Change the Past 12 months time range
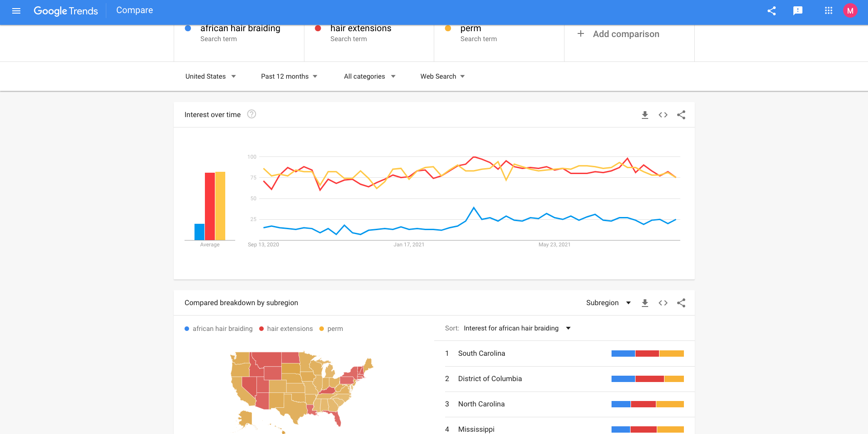Image resolution: width=868 pixels, height=434 pixels. (289, 76)
